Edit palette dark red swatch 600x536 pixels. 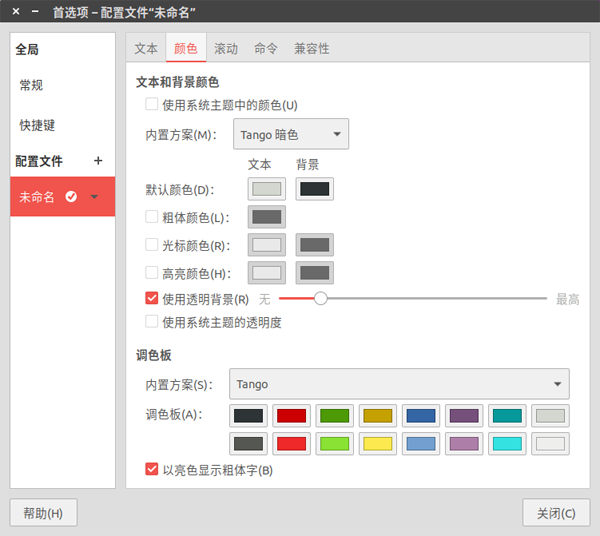(292, 416)
